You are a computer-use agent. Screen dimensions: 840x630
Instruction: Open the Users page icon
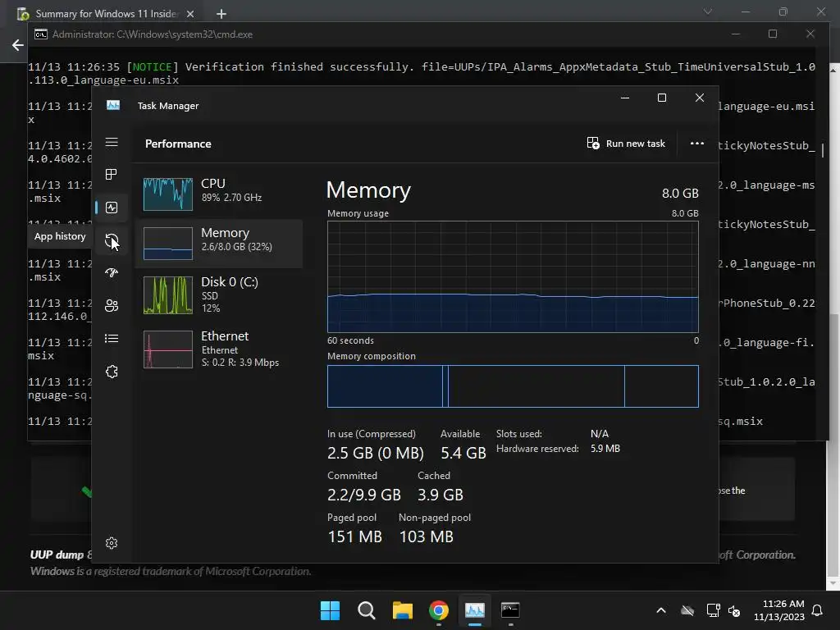pyautogui.click(x=112, y=305)
